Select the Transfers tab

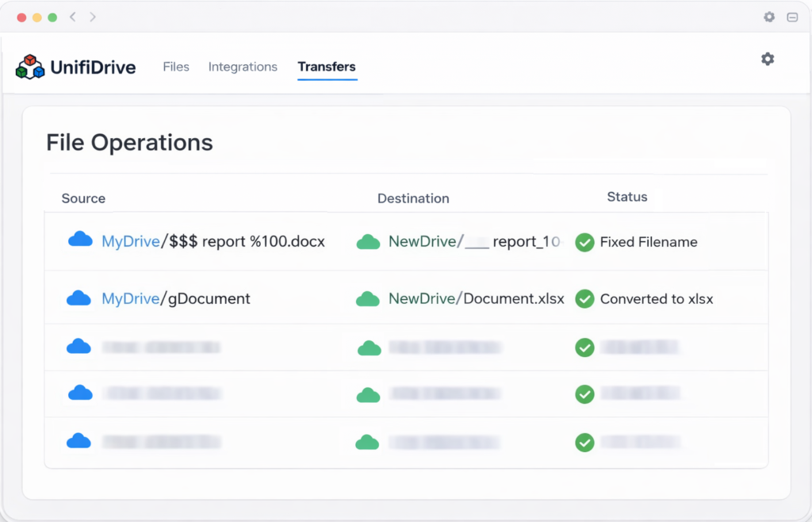pyautogui.click(x=327, y=67)
